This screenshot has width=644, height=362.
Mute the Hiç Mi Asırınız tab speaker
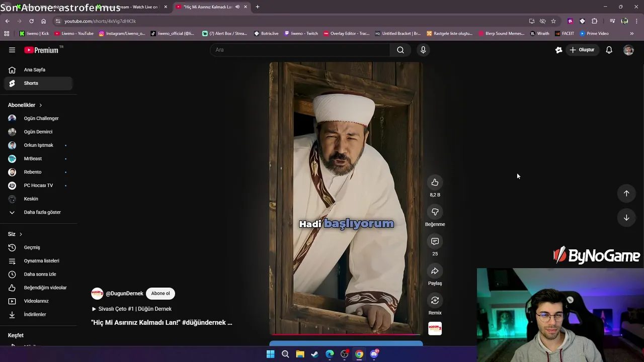[x=237, y=7]
